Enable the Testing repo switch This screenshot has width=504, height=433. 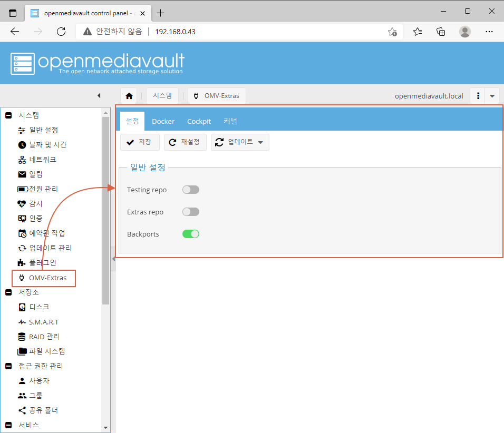pos(191,190)
